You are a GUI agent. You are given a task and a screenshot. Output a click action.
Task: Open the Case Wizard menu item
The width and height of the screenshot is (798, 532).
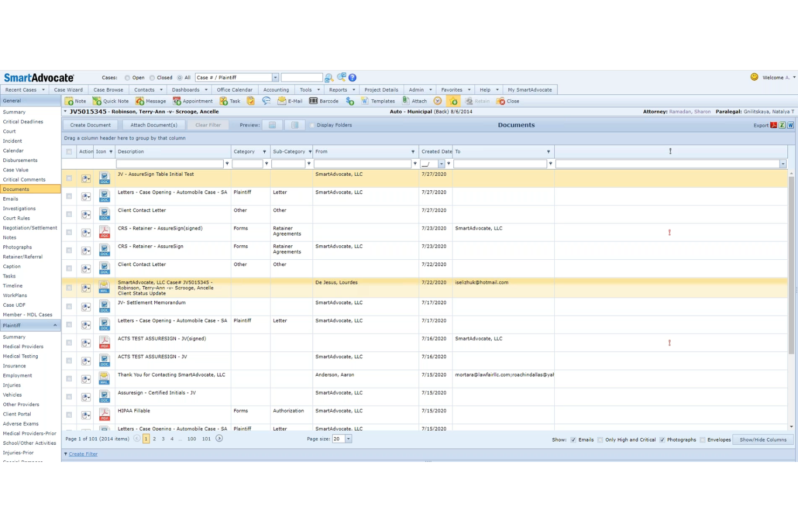[x=68, y=90]
